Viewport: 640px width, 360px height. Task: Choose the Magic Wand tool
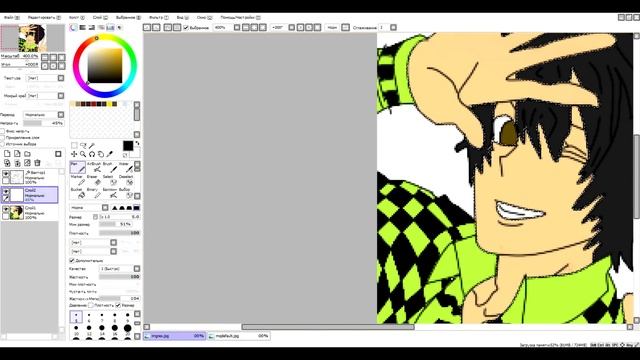point(92,145)
